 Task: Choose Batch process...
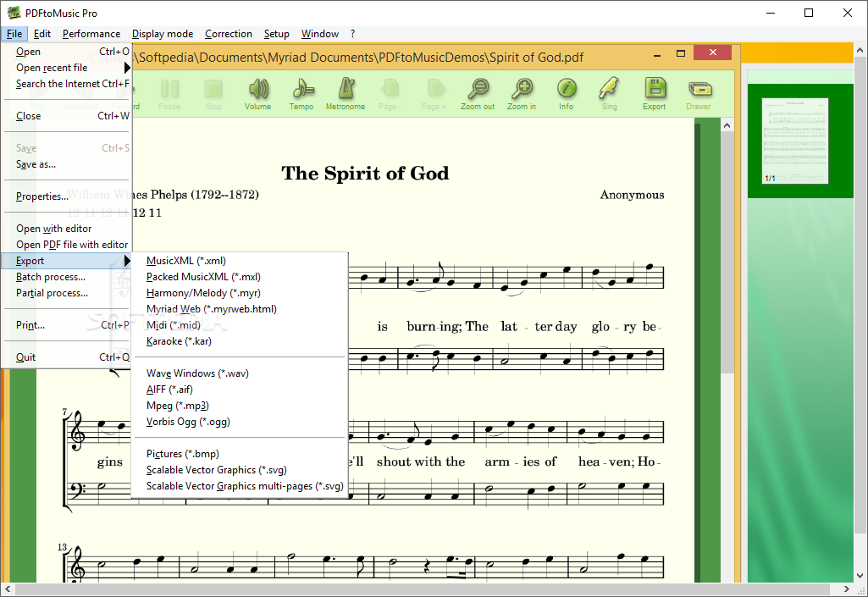(66, 276)
